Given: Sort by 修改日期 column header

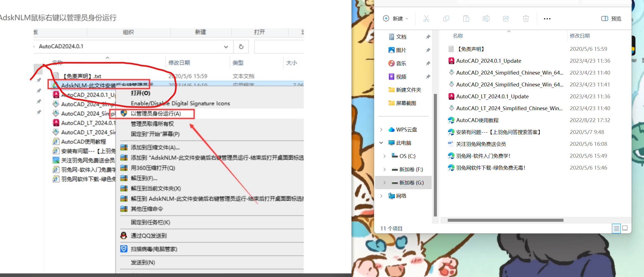Looking at the screenshot, I should click(580, 36).
